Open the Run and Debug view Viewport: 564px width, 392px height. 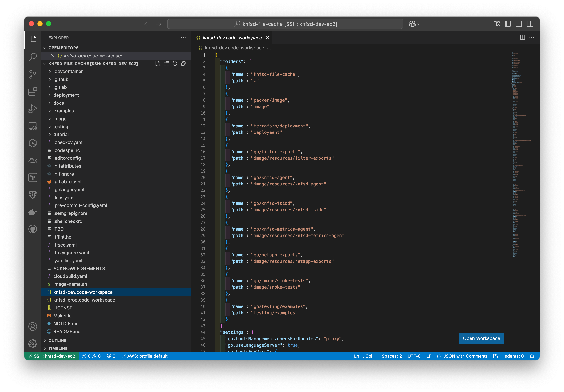coord(32,109)
